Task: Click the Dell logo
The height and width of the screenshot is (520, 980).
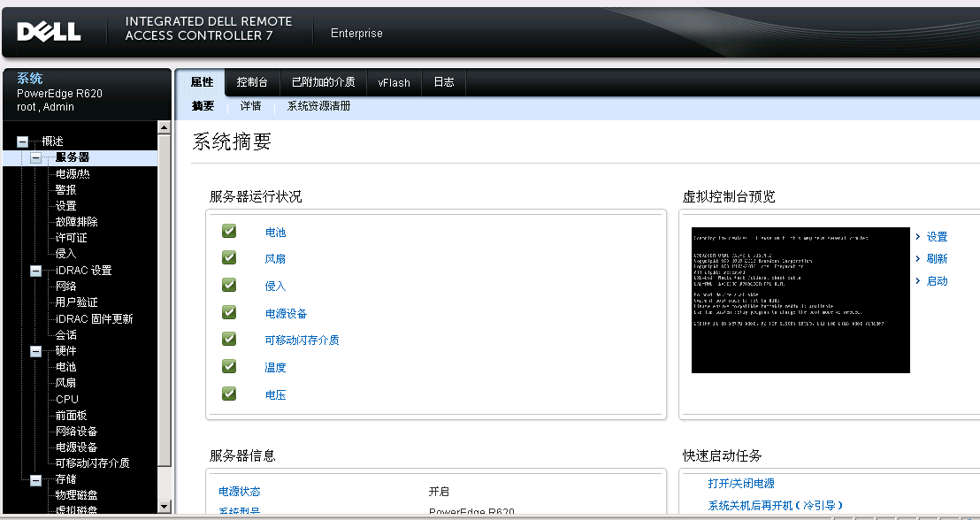Action: click(49, 31)
